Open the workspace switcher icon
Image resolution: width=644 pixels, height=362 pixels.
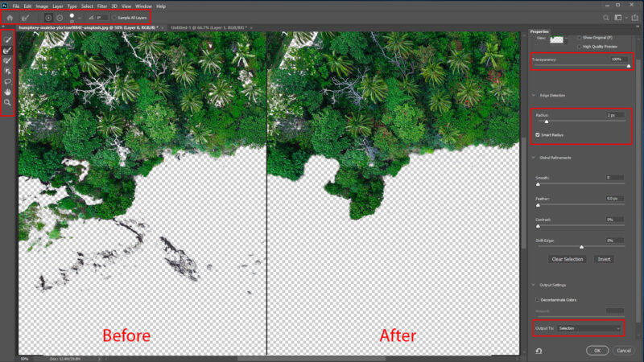(x=617, y=18)
